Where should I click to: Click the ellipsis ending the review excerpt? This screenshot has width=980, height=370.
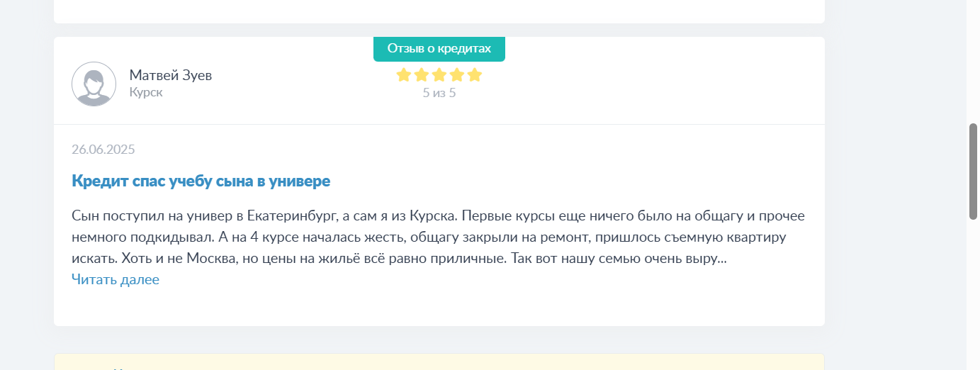point(723,259)
